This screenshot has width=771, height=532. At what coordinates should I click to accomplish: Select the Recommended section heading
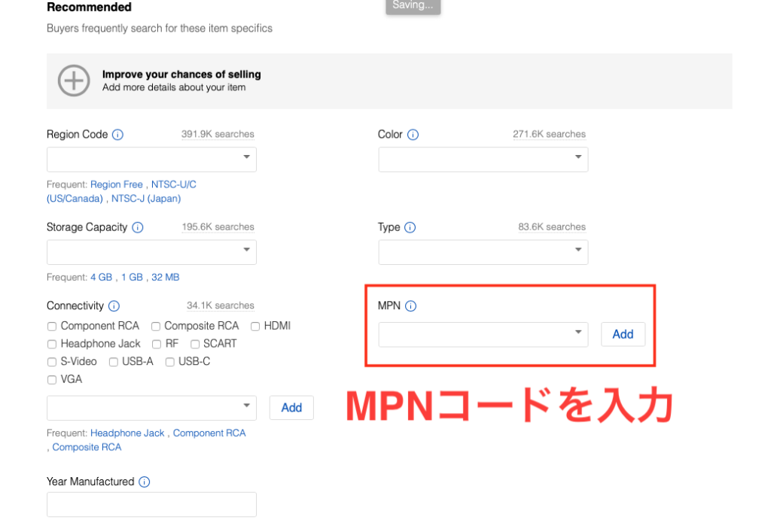coord(88,7)
